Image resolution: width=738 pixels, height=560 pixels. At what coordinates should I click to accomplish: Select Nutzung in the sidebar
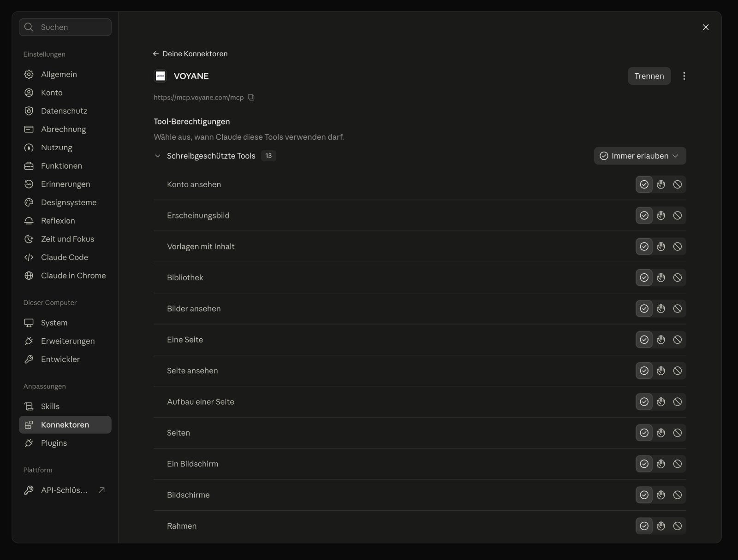tap(65, 147)
